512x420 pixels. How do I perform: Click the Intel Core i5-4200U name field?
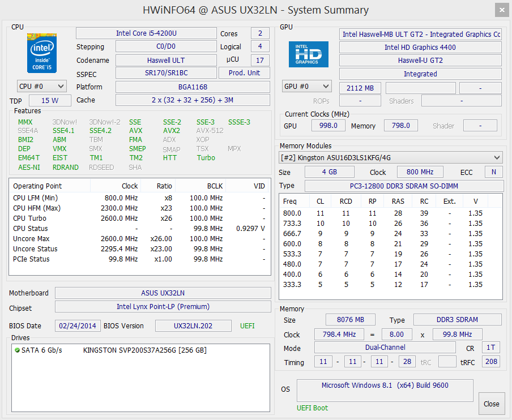point(146,33)
